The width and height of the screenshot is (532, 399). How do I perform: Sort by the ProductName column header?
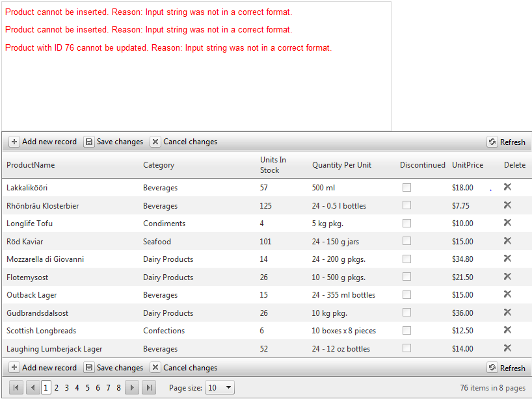(x=31, y=165)
